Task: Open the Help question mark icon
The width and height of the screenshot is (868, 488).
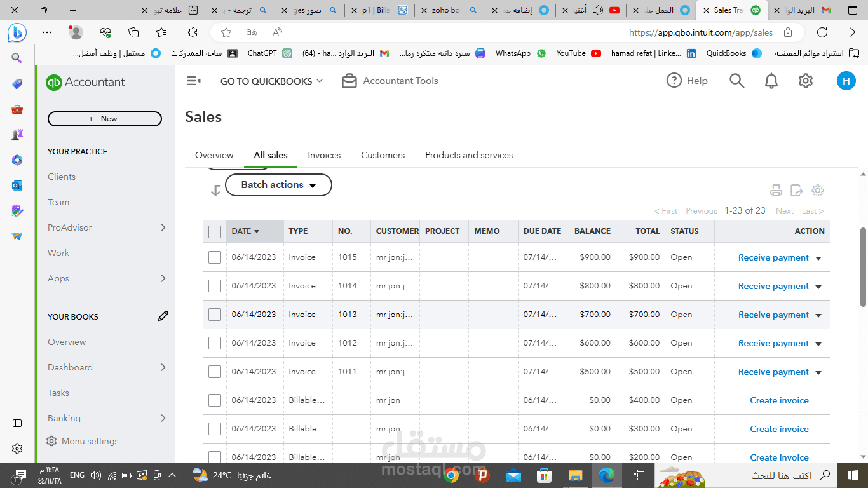Action: (674, 81)
